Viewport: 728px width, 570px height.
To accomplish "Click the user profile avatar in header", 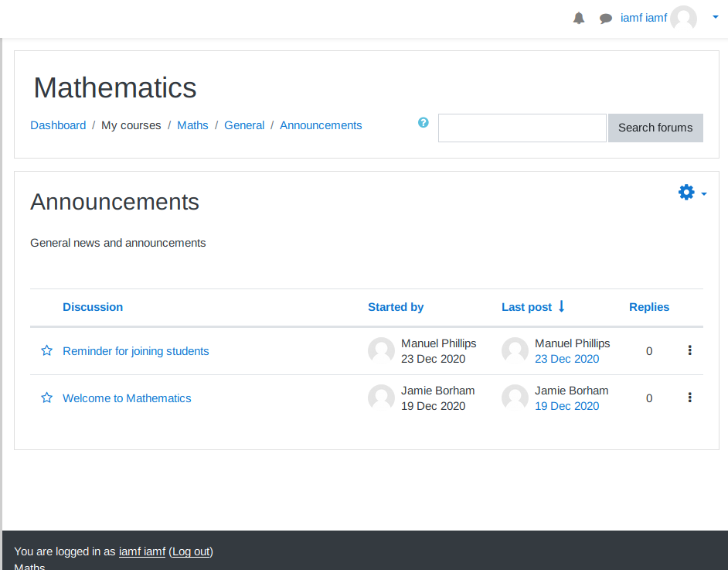I will point(683,18).
